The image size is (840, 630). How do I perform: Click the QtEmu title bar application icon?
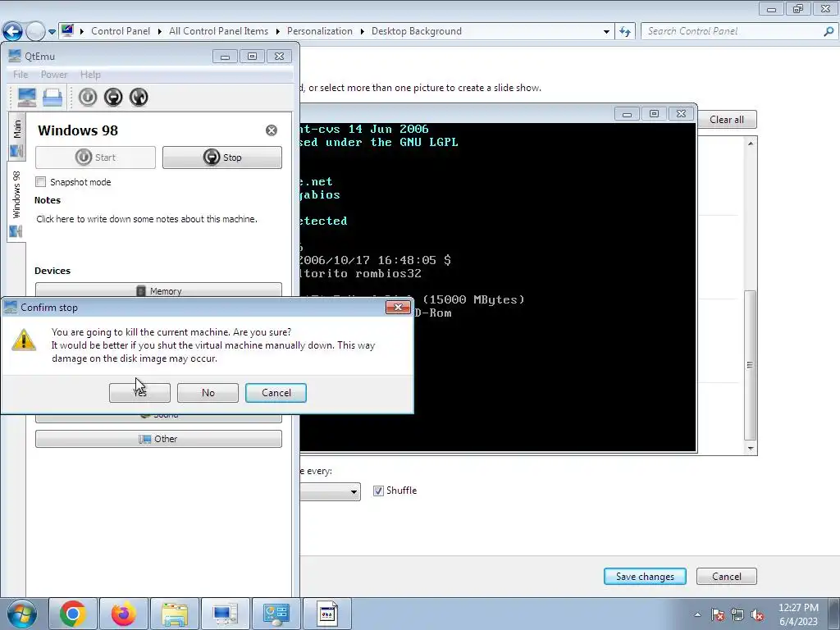click(15, 56)
